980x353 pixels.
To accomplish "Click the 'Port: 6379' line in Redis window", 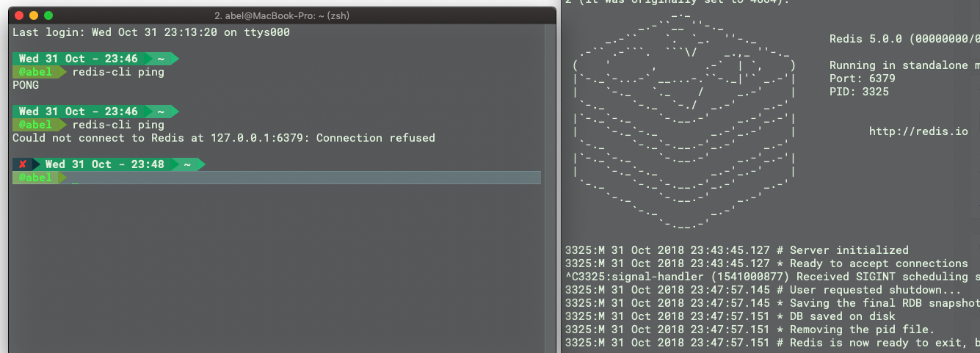I will [x=863, y=79].
